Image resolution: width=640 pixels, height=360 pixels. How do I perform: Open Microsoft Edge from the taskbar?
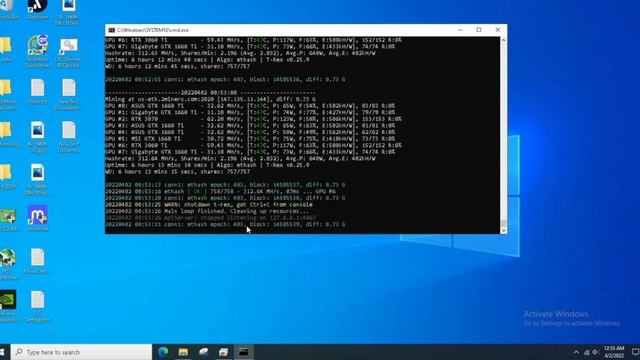click(x=163, y=352)
